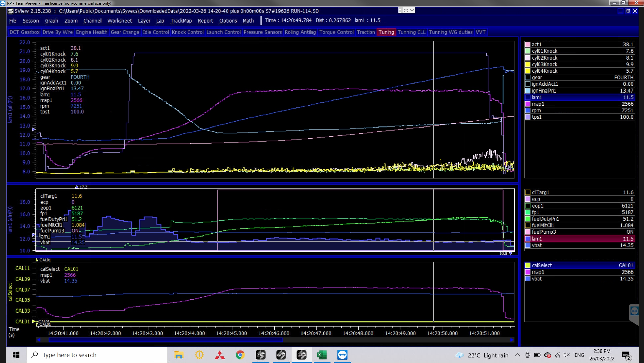Viewport: 644px width, 363px height.
Task: Open the SCal app in the taskbar
Action: 260,355
